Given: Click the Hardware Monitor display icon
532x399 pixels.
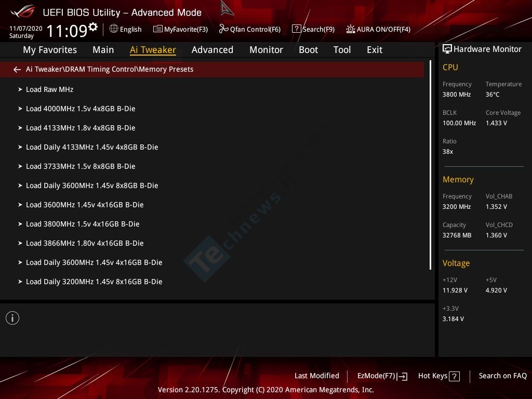Looking at the screenshot, I should [447, 49].
